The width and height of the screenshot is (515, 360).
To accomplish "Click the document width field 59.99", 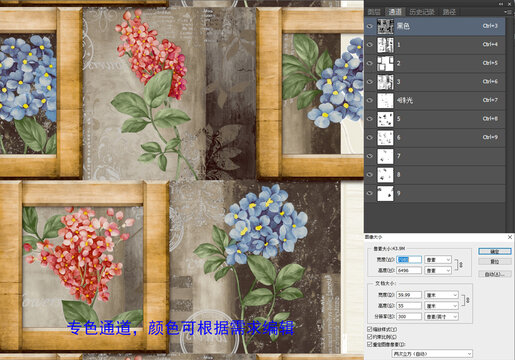I will [x=409, y=295].
